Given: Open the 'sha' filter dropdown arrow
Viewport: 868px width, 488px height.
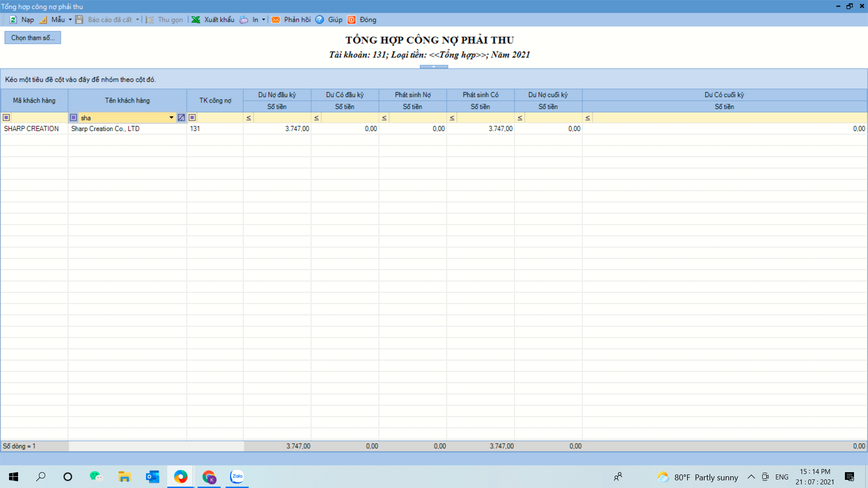Looking at the screenshot, I should click(x=171, y=117).
